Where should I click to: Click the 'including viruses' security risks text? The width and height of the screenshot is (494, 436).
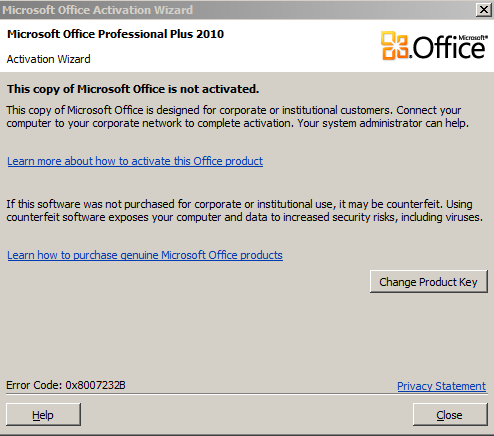coord(442,217)
